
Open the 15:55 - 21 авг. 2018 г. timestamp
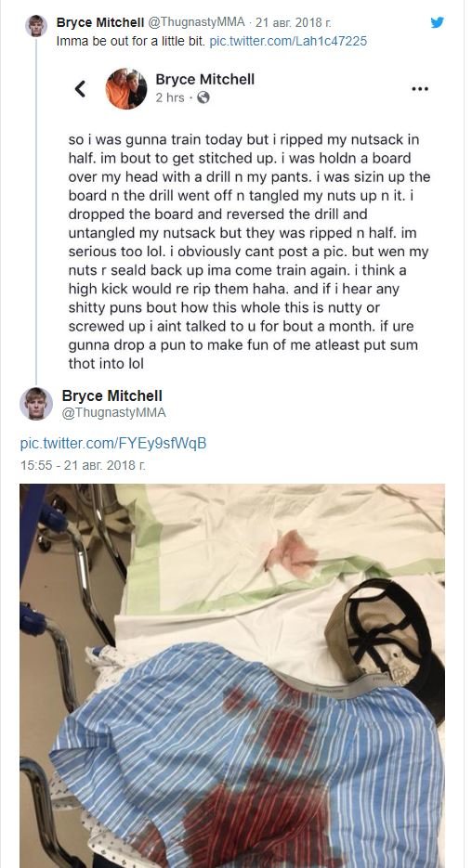[83, 465]
